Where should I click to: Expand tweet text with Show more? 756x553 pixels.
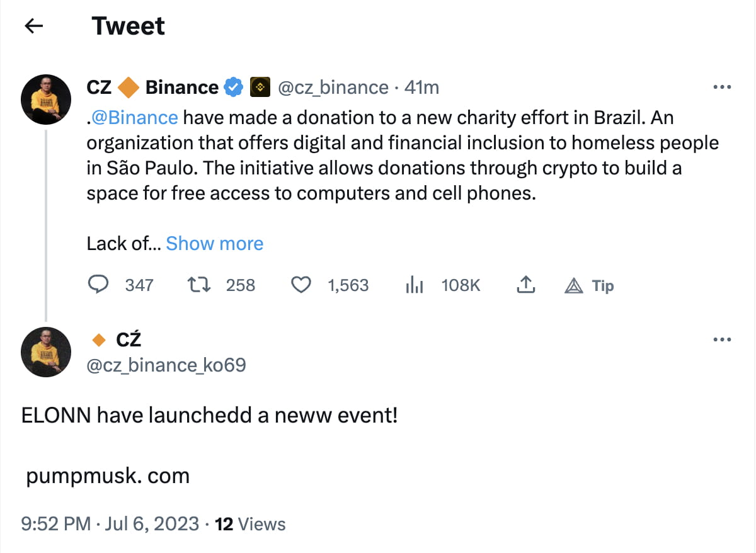tap(214, 244)
